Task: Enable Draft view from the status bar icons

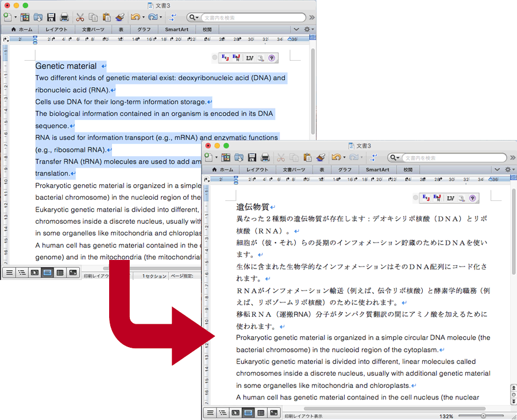Action: [211, 412]
